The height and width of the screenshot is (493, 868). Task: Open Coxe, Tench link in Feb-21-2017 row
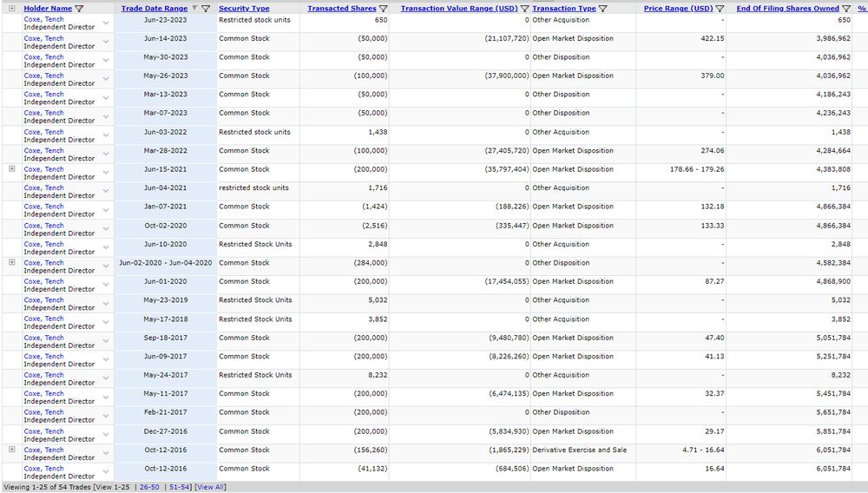pos(43,412)
